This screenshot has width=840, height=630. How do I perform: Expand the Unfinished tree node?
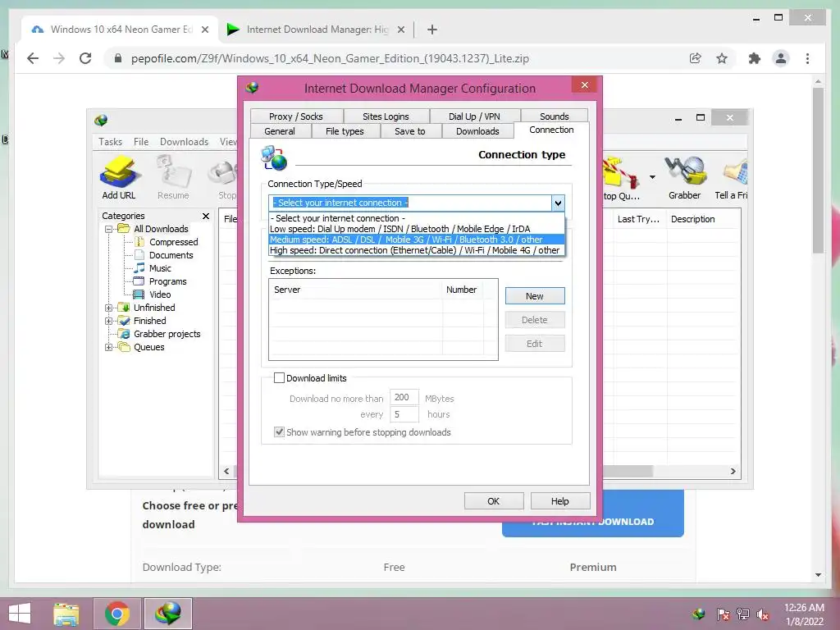[x=109, y=308]
